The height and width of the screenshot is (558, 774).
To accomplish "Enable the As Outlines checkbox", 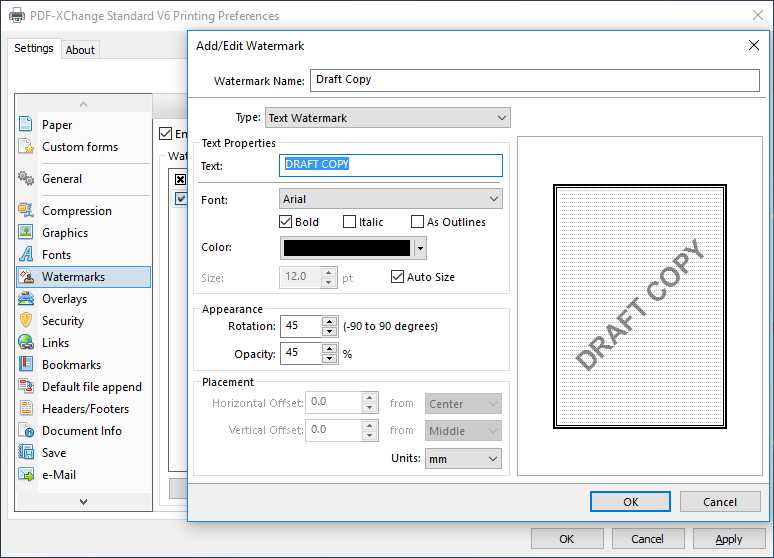I will click(x=417, y=222).
